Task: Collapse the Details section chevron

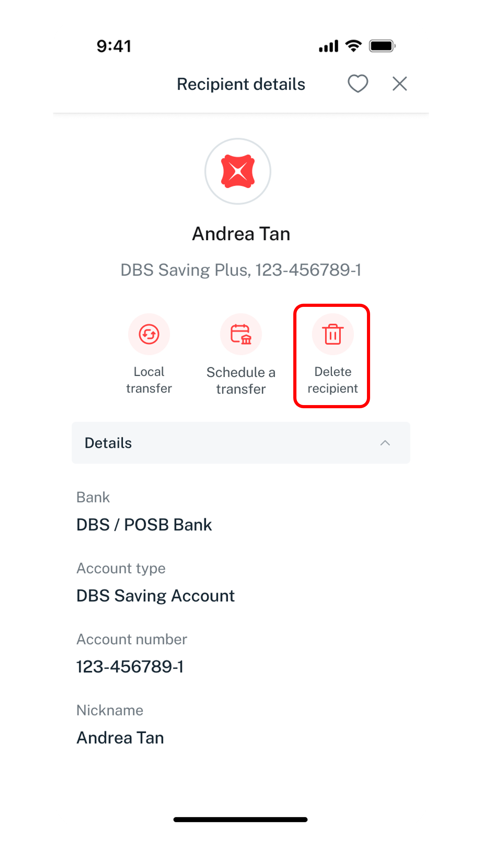Action: pyautogui.click(x=385, y=443)
